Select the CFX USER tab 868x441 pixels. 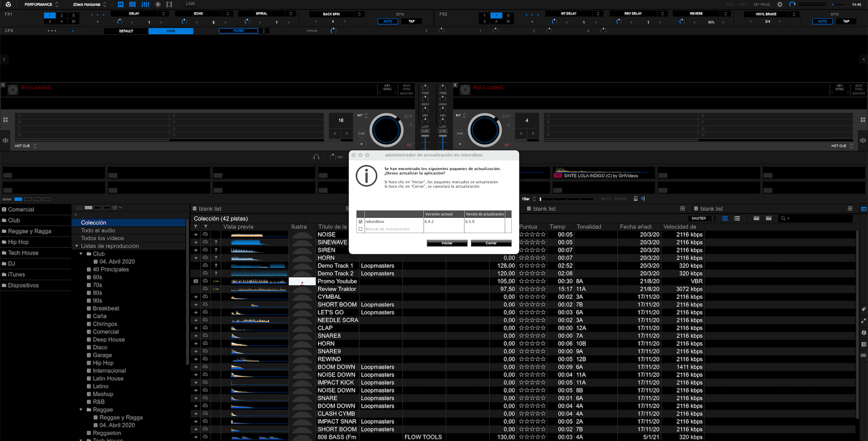click(x=171, y=31)
